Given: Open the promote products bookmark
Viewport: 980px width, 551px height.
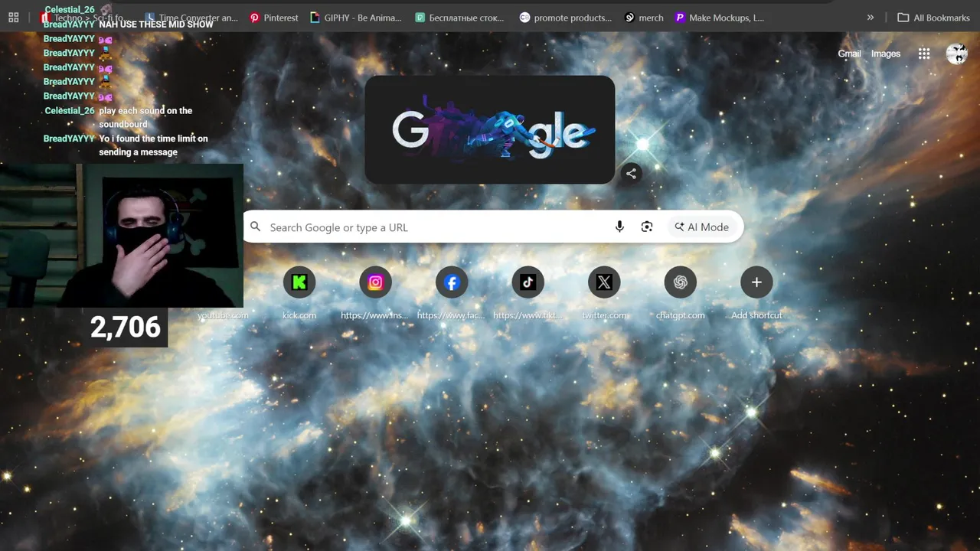Looking at the screenshot, I should [x=566, y=18].
